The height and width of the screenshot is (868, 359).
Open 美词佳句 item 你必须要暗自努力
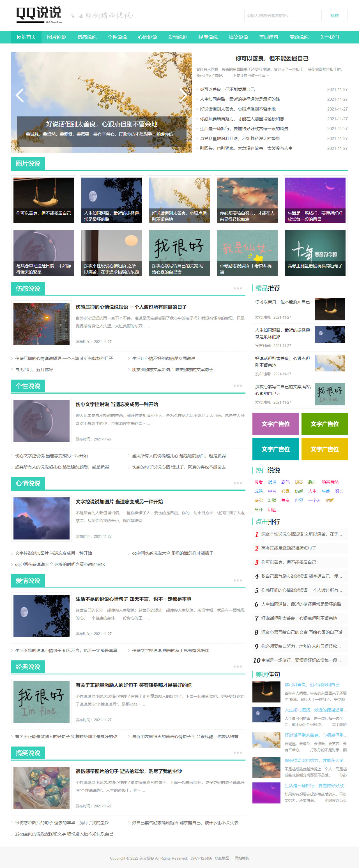pyautogui.click(x=316, y=761)
